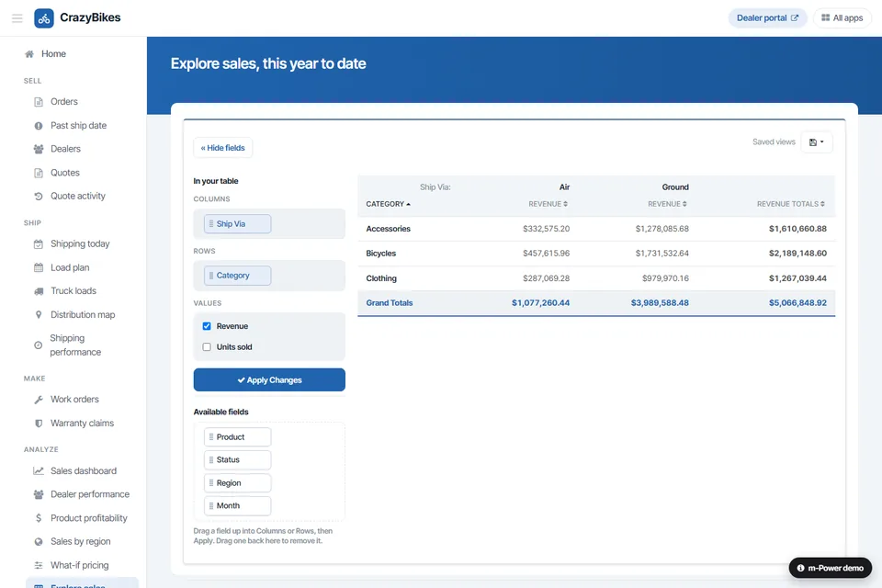Viewport: 882px width, 588px height.
Task: Click the Home house icon
Action: click(29, 54)
